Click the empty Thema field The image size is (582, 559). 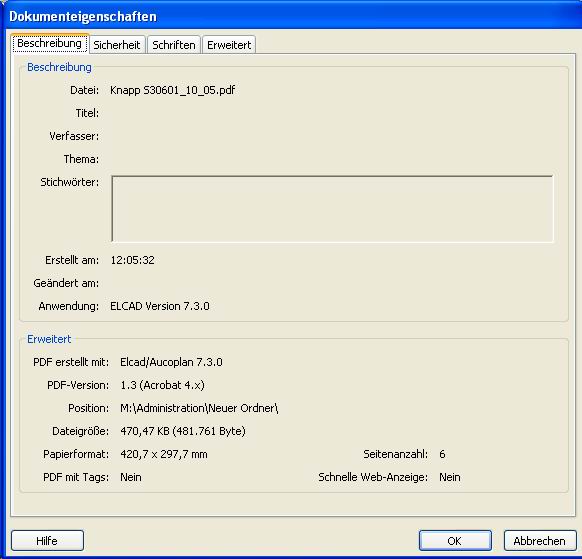coord(330,159)
